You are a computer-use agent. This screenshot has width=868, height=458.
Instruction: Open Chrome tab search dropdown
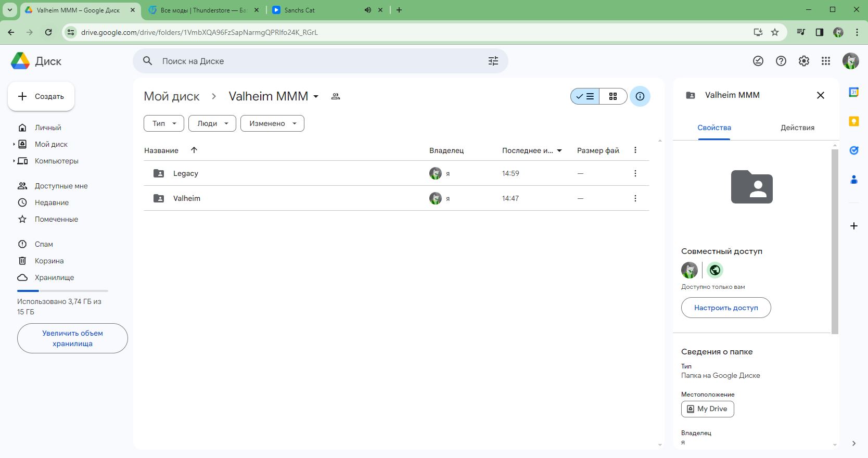(x=9, y=10)
